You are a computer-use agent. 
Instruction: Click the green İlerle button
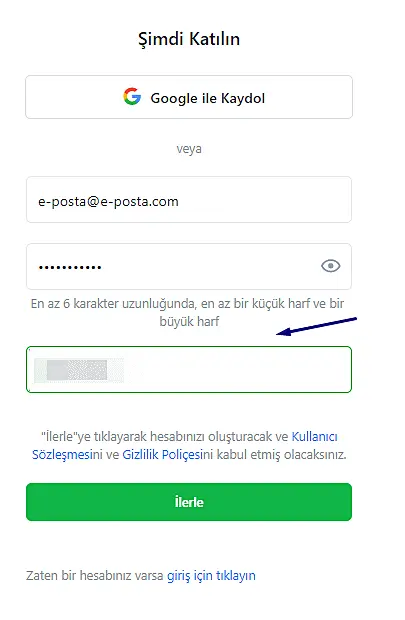[189, 502]
